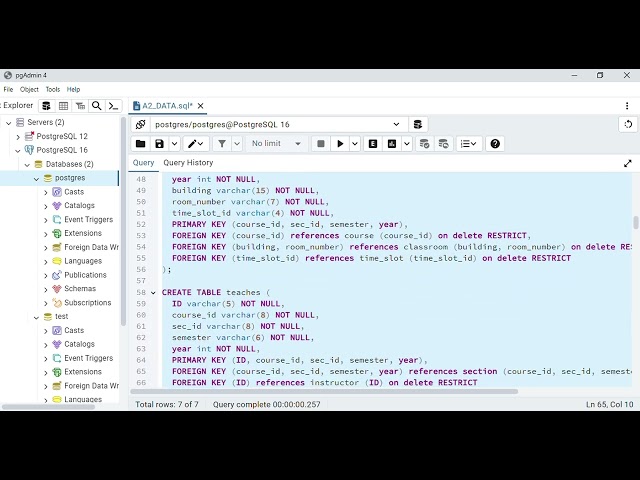This screenshot has width=640, height=480.
Task: Collapse the Servers (2) tree node
Action: click(9, 122)
